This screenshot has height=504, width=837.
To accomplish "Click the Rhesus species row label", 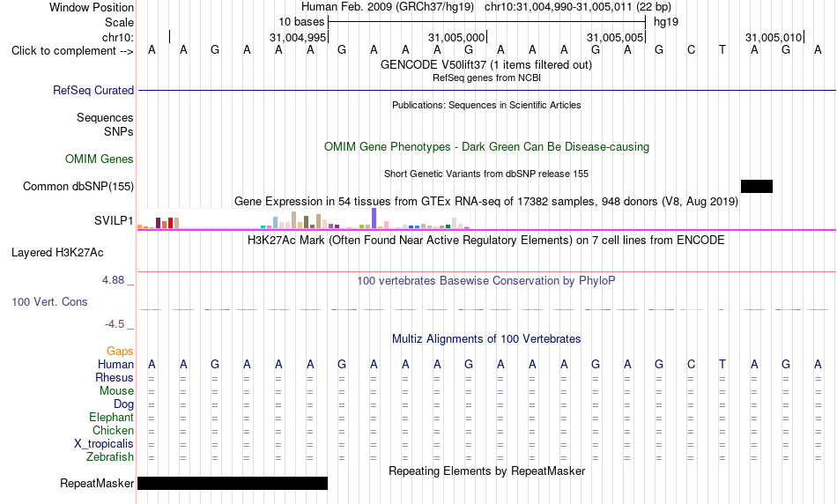I will pyautogui.click(x=115, y=377).
